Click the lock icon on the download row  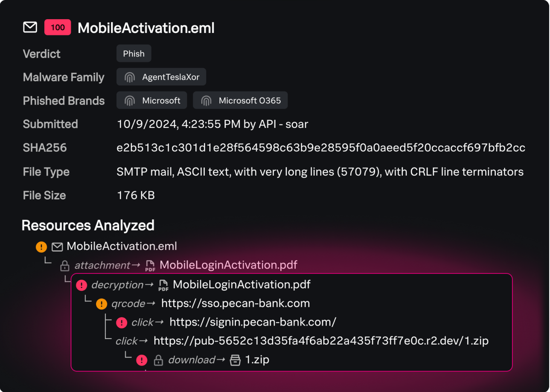(158, 360)
